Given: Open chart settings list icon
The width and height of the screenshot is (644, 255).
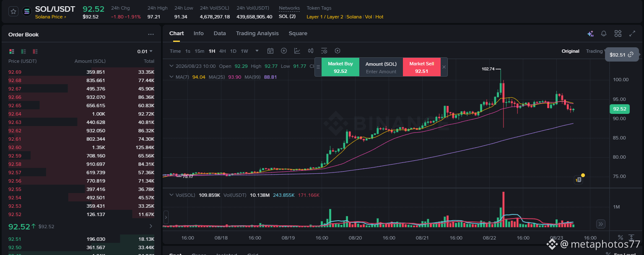Looking at the screenshot, I should click(x=324, y=51).
